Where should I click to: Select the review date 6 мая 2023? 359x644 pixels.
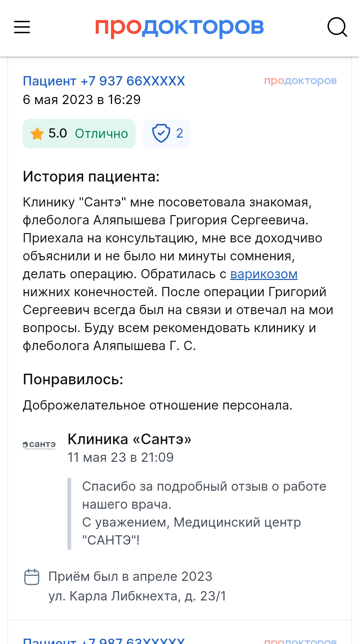click(x=58, y=99)
